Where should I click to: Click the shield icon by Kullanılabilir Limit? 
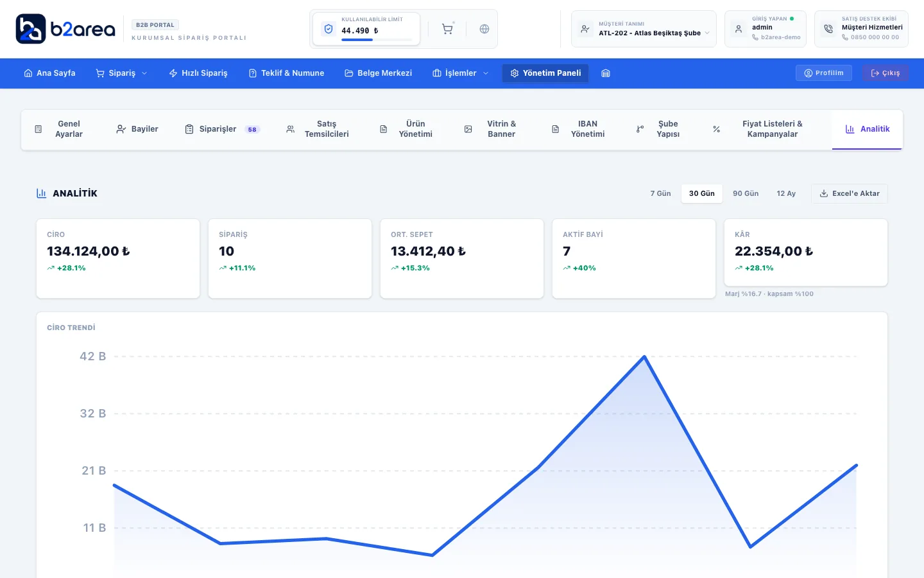[329, 29]
